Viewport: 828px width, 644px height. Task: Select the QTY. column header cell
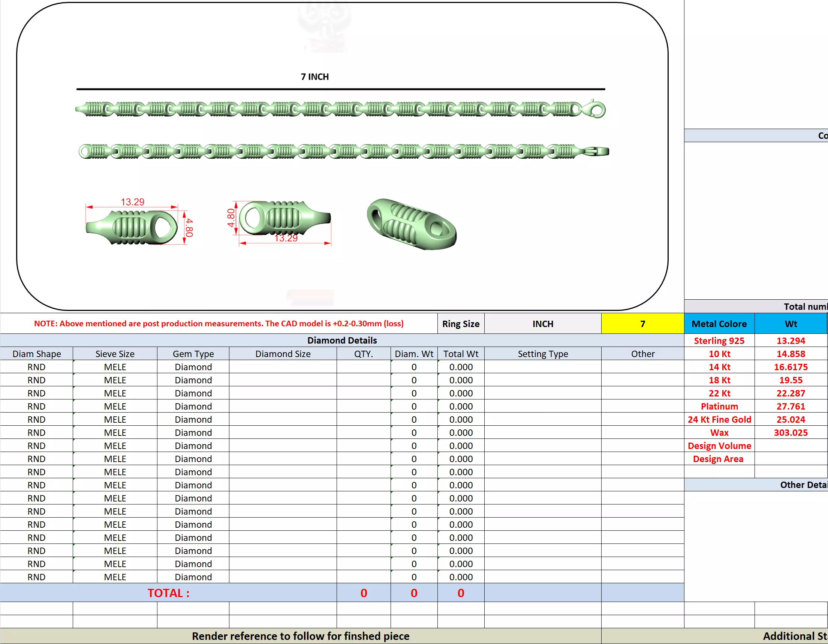point(363,353)
